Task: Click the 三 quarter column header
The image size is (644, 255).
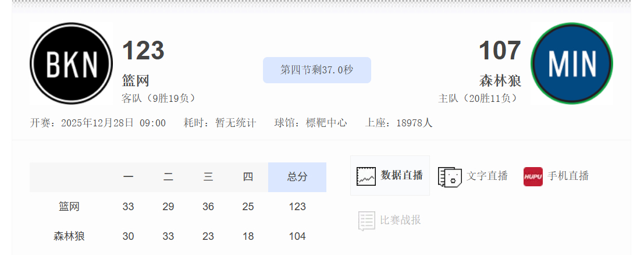Action: (208, 177)
